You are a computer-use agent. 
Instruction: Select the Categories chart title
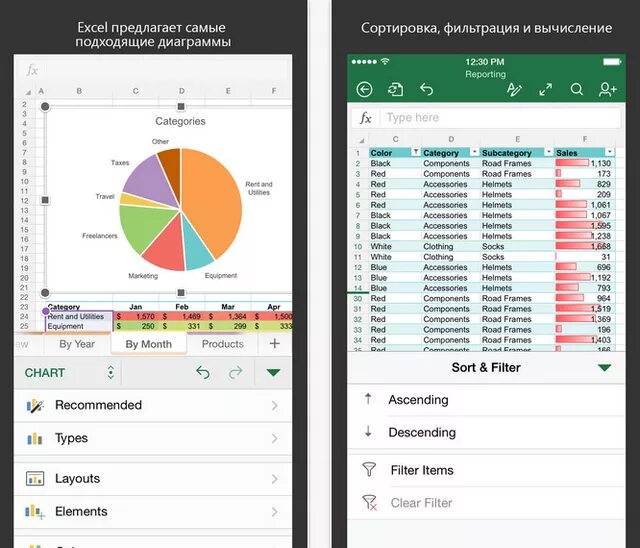tap(180, 121)
